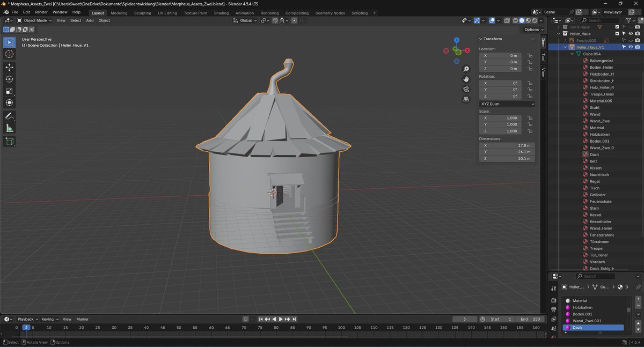Screen dimensions: 644x347
Task: Switch to the Sculpting workspace tab
Action: coord(142,13)
